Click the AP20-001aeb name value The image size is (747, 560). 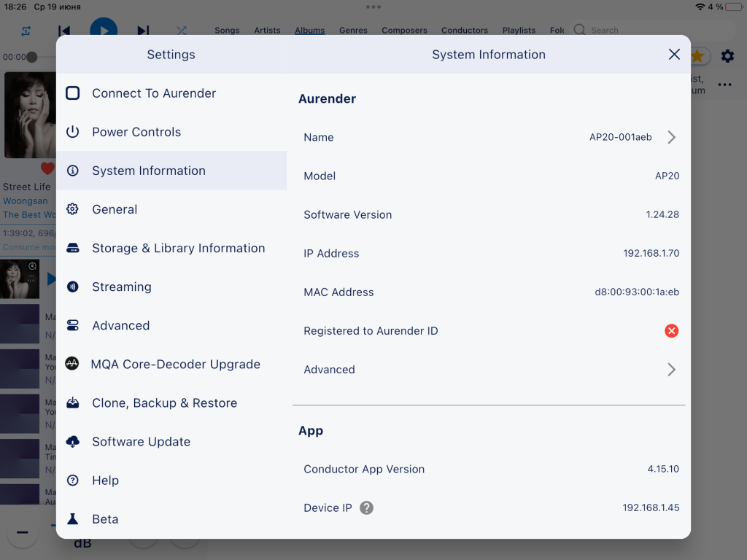(620, 137)
